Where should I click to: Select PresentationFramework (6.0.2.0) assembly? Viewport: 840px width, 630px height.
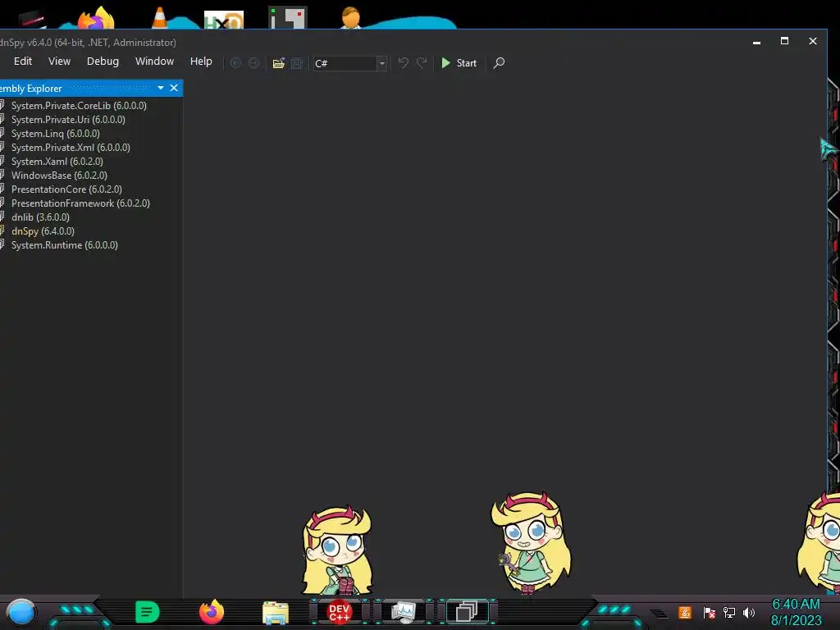click(80, 203)
